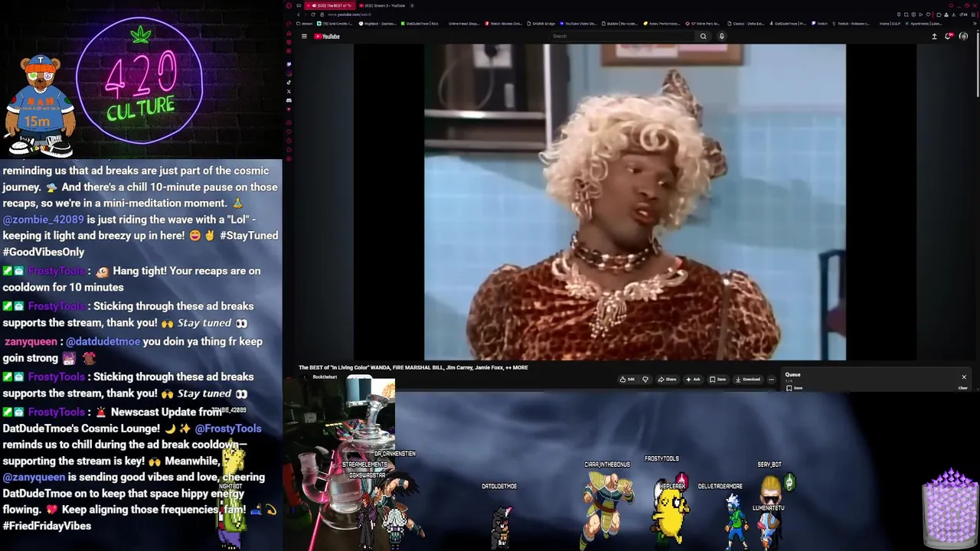980x551 pixels.
Task: Open the YouTube create/upload icon
Action: (934, 36)
